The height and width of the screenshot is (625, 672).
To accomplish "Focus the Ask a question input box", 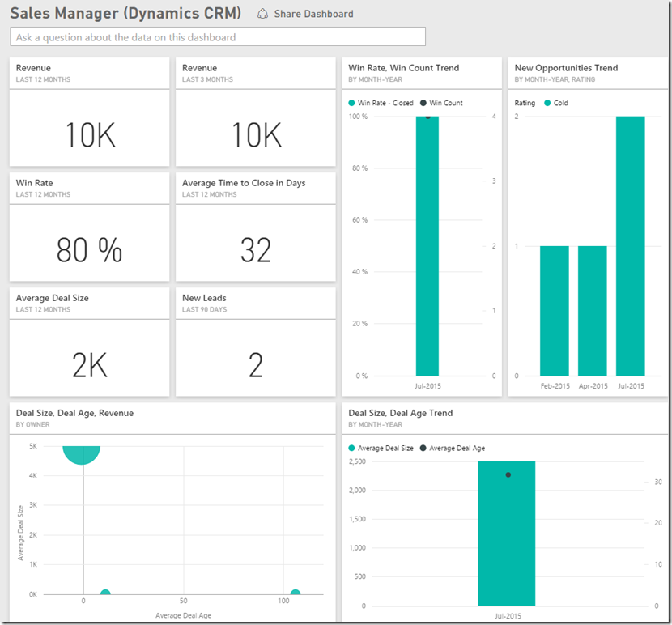I will pos(218,37).
